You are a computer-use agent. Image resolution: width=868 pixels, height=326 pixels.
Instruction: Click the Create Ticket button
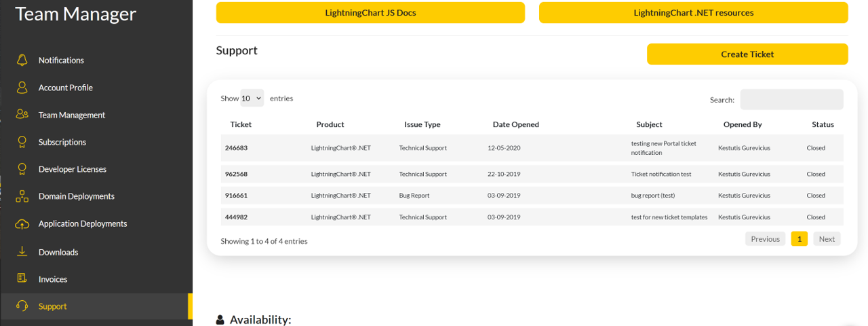[x=747, y=54]
